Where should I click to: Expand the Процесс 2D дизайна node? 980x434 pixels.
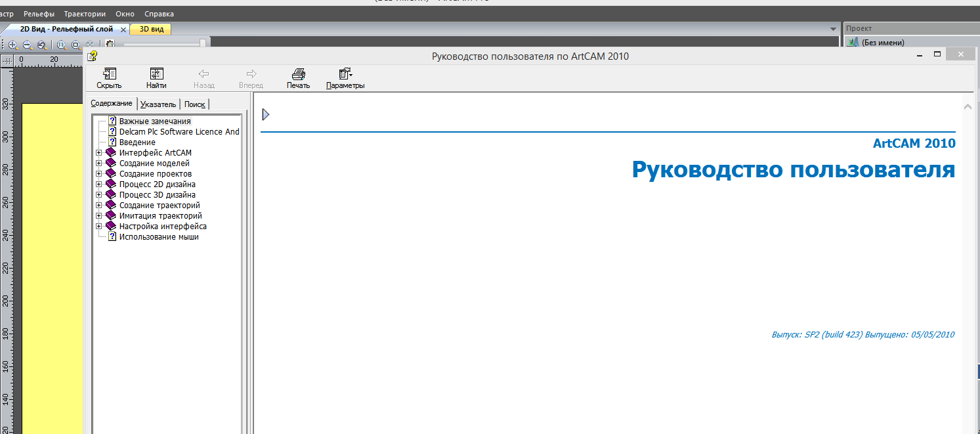click(x=99, y=184)
